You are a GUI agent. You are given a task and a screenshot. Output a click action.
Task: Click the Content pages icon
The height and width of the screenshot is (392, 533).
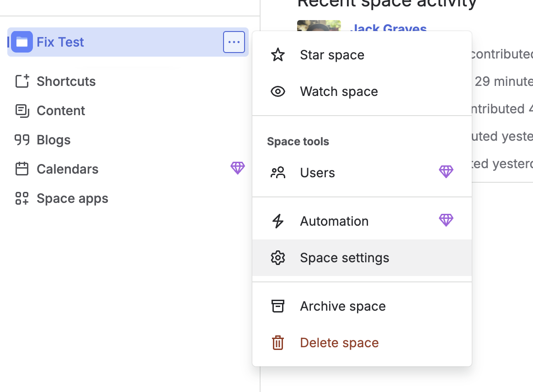click(21, 110)
